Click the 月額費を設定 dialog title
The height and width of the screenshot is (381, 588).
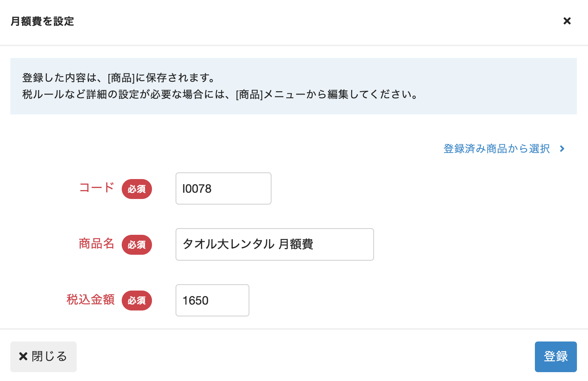(x=42, y=21)
